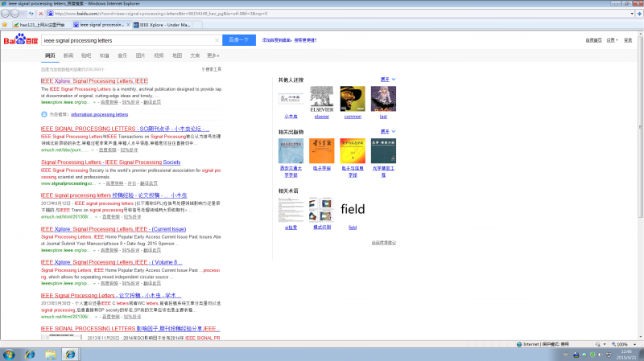
Task: Expand the 相关出版物 section chevron
Action: click(x=394, y=131)
